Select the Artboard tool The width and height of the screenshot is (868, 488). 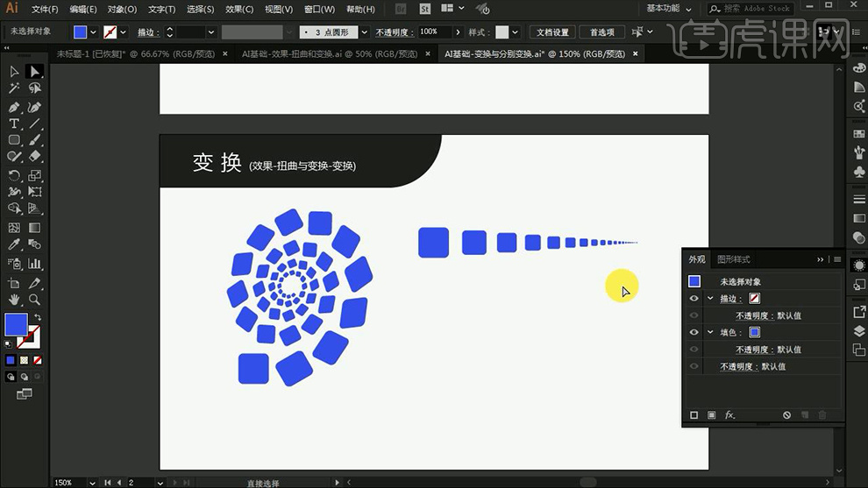point(14,283)
